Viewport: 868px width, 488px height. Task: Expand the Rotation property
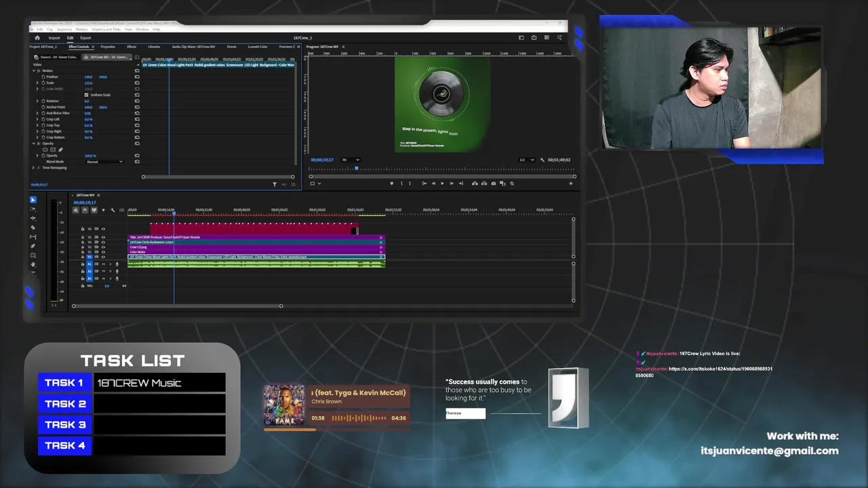(37, 101)
